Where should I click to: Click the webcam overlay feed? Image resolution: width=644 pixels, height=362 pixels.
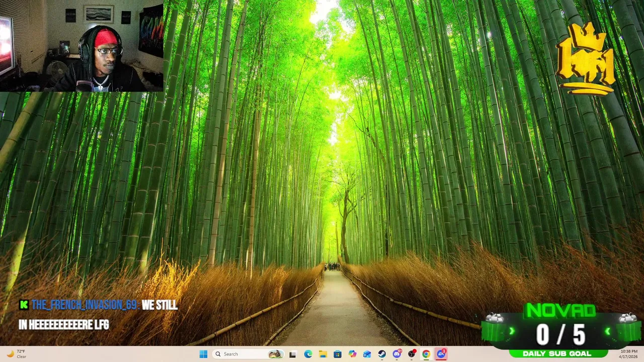click(x=82, y=46)
